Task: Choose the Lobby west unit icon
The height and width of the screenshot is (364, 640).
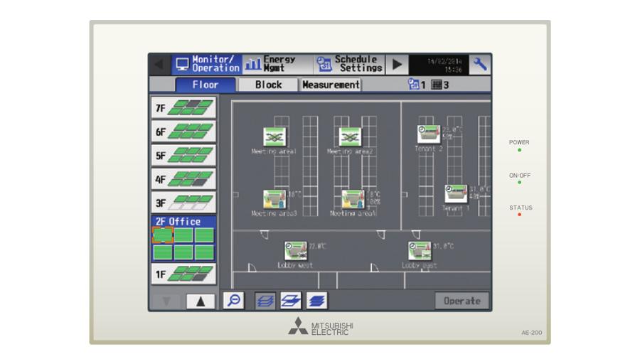Action: coord(296,250)
